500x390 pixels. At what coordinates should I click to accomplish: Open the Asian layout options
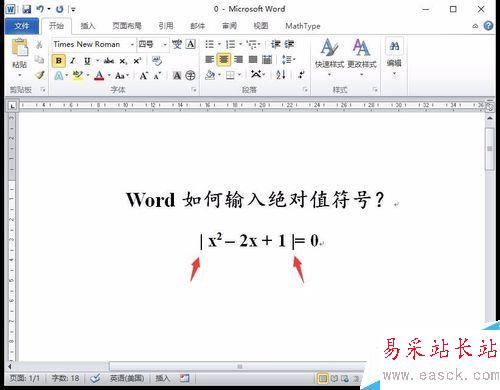pos(257,74)
